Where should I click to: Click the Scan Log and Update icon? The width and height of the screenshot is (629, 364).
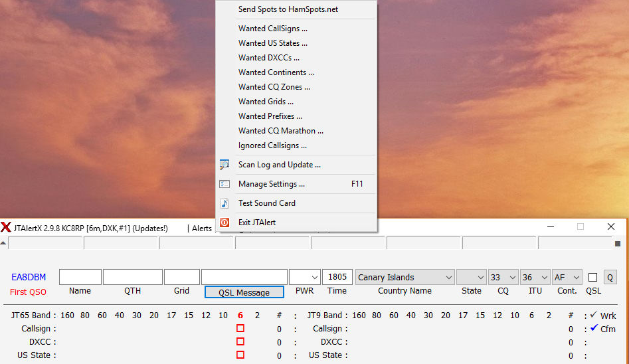[x=225, y=165]
